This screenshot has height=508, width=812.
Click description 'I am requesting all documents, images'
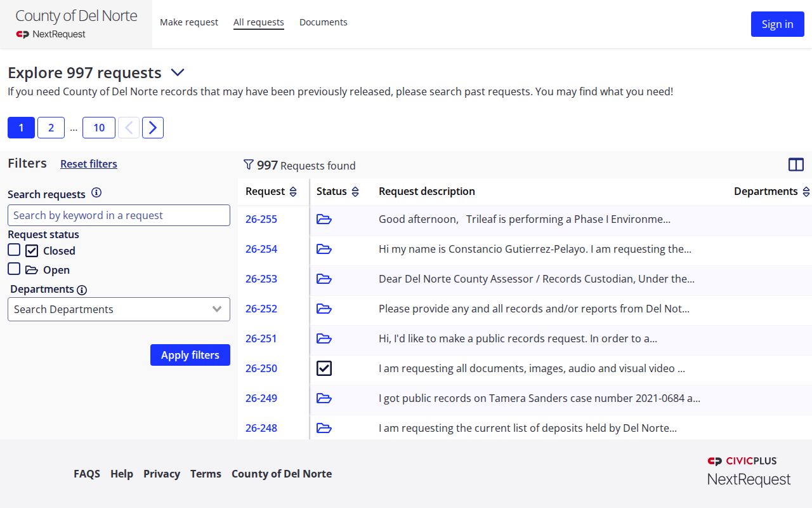pyautogui.click(x=532, y=368)
